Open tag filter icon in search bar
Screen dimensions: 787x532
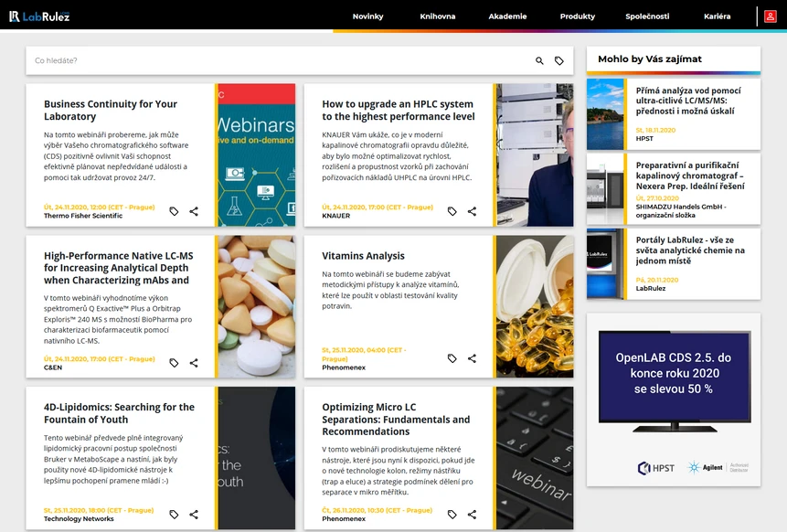point(559,60)
